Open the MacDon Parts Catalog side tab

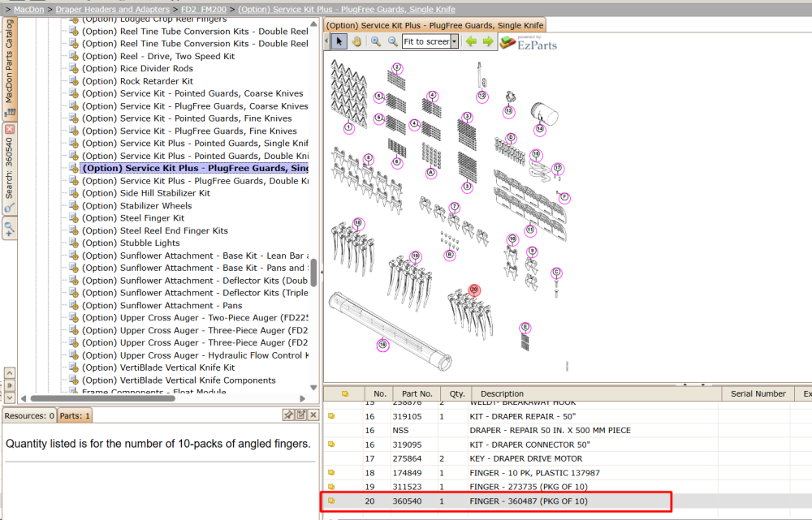tap(9, 67)
